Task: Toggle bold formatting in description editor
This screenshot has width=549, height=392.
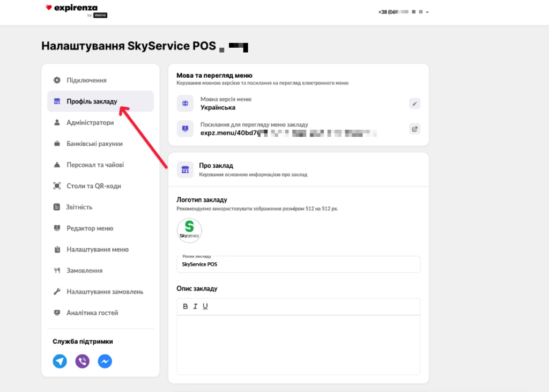Action: pyautogui.click(x=186, y=306)
